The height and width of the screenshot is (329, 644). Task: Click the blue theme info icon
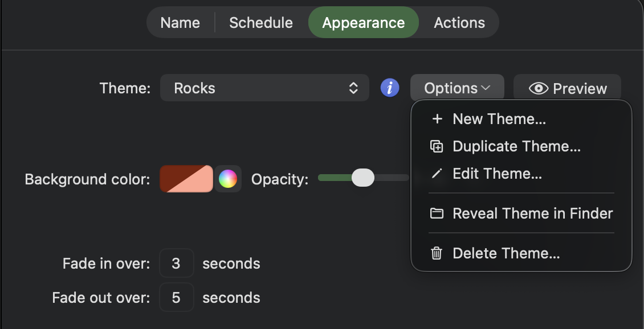pyautogui.click(x=390, y=88)
